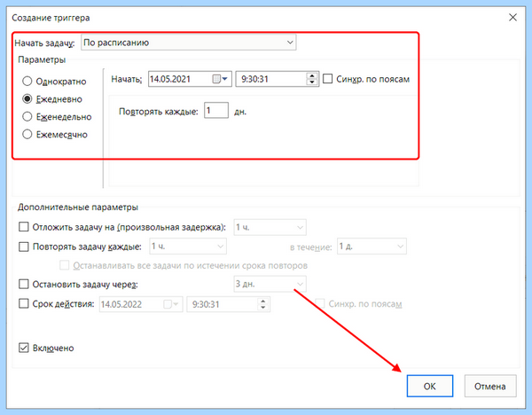The width and height of the screenshot is (532, 415).
Task: Check Отложить задачу на (произвольная задержка)
Action: pos(23,227)
